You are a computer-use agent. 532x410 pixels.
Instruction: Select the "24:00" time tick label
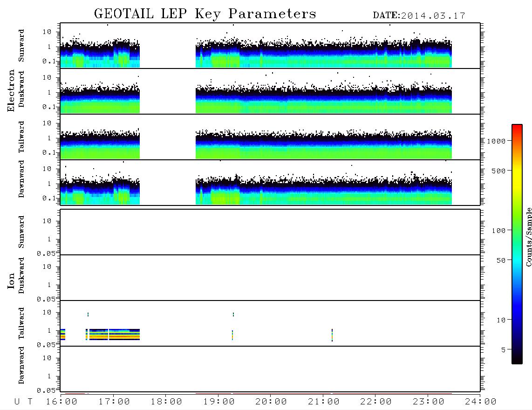(x=481, y=402)
